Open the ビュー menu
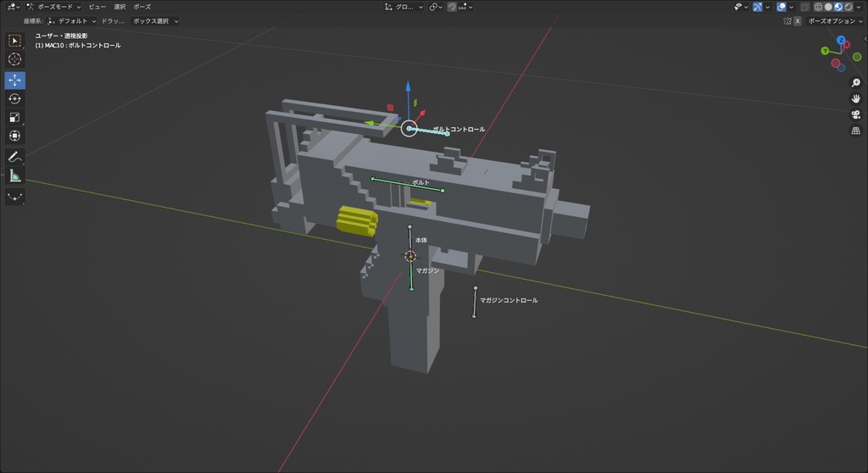868x473 pixels. coord(97,7)
